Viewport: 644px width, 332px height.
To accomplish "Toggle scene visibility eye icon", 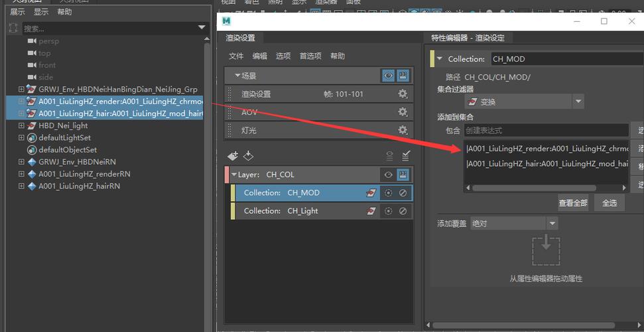I will coord(388,76).
